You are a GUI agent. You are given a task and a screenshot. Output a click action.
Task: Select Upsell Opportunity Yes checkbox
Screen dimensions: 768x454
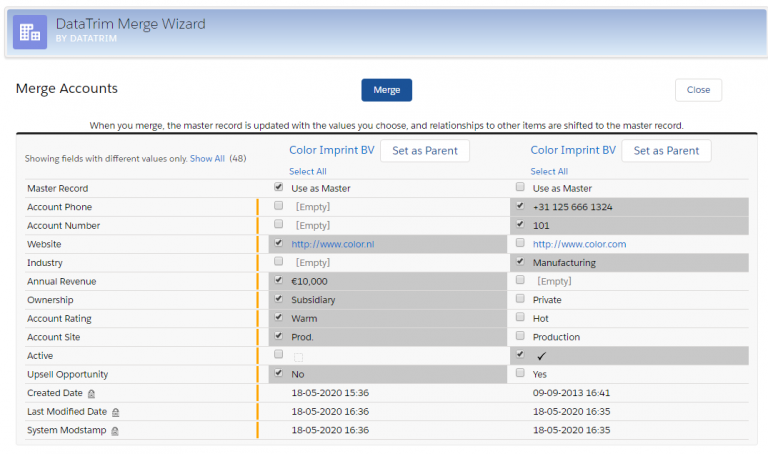pos(520,373)
